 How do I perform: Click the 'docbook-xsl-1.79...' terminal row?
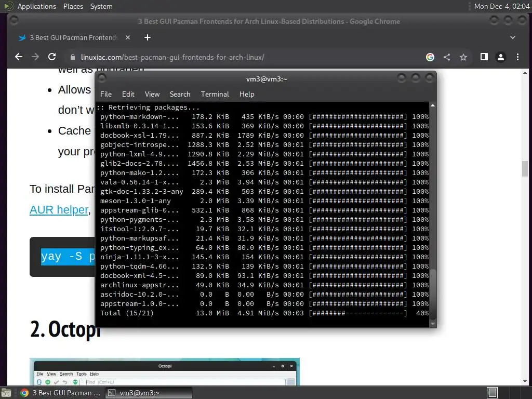coord(264,136)
